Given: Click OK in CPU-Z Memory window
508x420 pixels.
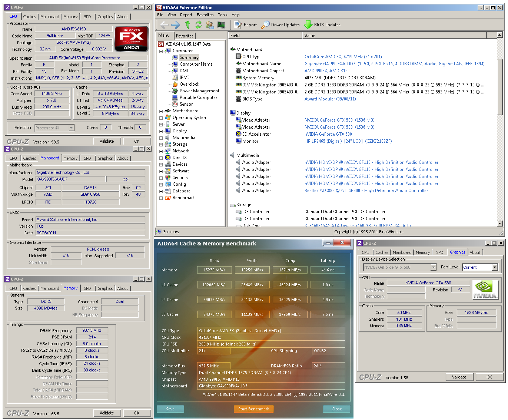Looking at the screenshot, I should click(x=137, y=413).
